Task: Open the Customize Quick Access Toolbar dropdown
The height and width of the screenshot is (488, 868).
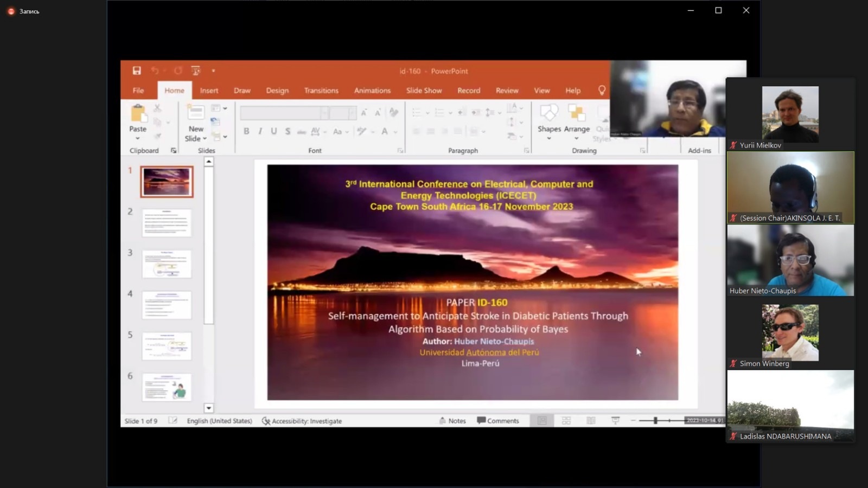Action: click(x=213, y=71)
